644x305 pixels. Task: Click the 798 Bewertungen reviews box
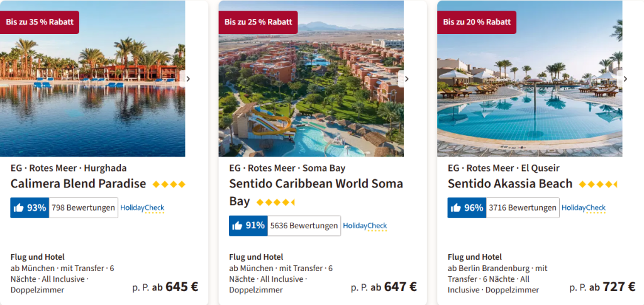pyautogui.click(x=83, y=208)
